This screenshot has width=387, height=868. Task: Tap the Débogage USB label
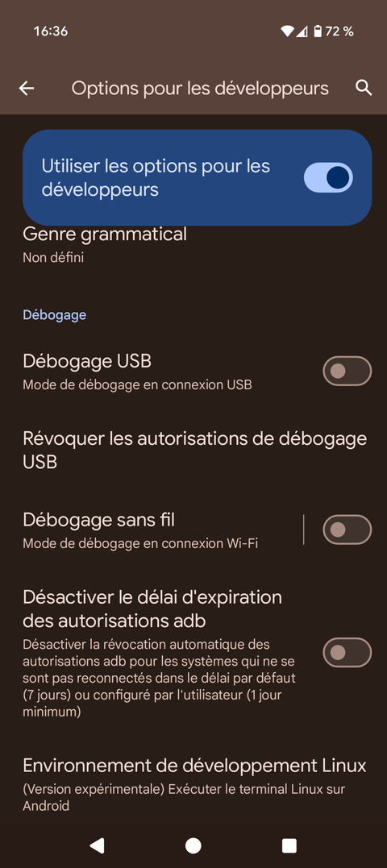(x=87, y=362)
